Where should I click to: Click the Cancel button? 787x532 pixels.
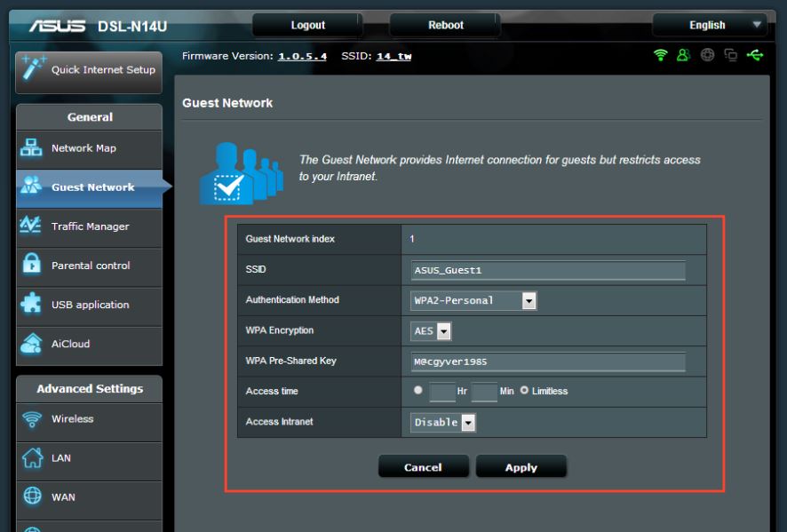click(x=423, y=467)
